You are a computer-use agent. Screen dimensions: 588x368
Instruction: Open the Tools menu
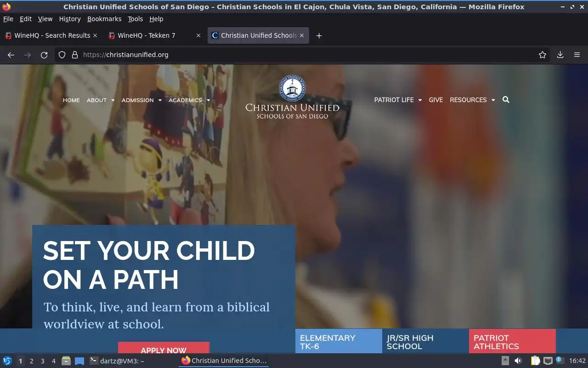[135, 19]
